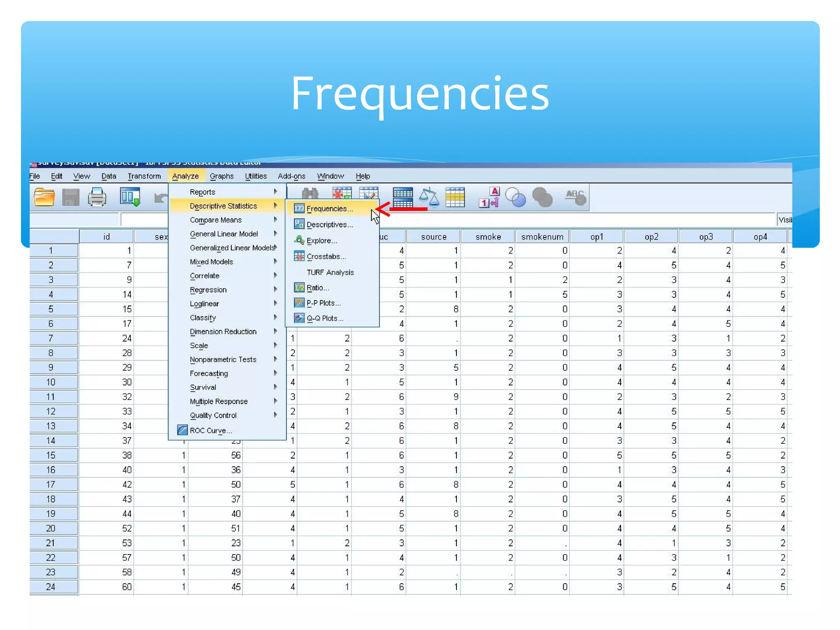This screenshot has height=630, width=840.
Task: Click the Insert Variable toolbar icon
Action: (x=368, y=193)
